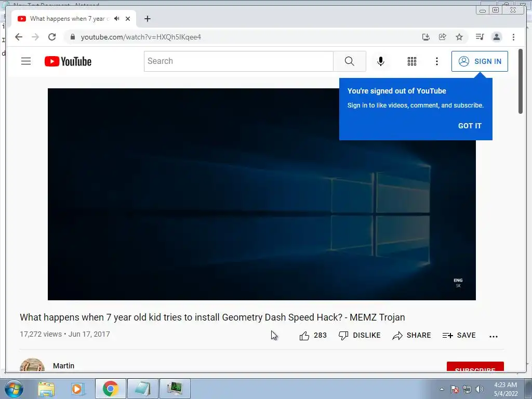
Task: Click Martin's channel avatar
Action: (x=32, y=365)
